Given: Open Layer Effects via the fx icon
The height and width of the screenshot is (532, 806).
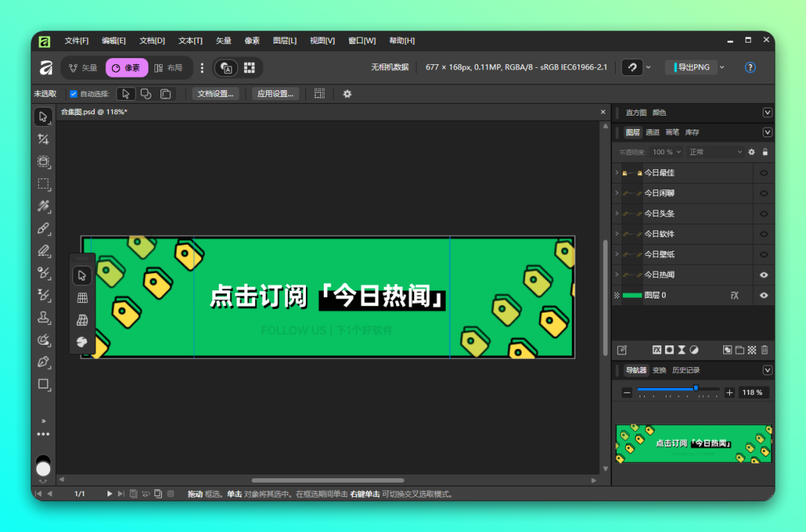Looking at the screenshot, I should 657,349.
